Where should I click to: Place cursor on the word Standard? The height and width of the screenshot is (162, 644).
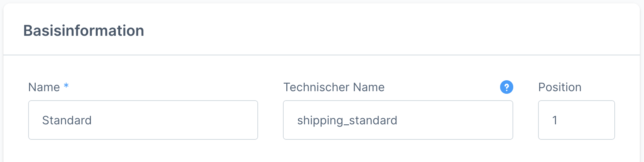pyautogui.click(x=67, y=120)
